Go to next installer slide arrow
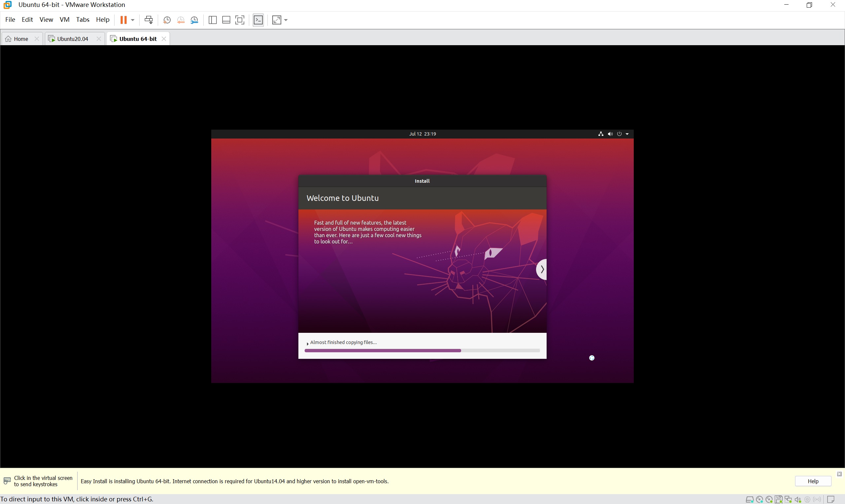Image resolution: width=845 pixels, height=504 pixels. pyautogui.click(x=542, y=269)
